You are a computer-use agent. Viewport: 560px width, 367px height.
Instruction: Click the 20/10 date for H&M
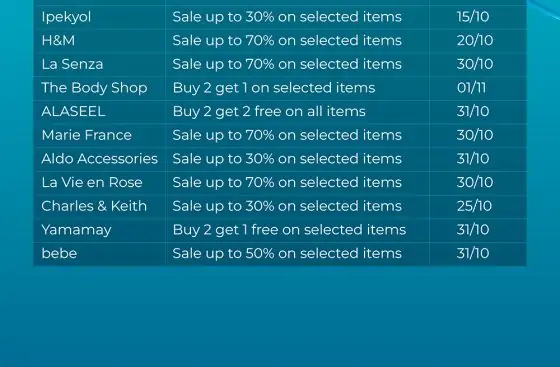pyautogui.click(x=475, y=41)
